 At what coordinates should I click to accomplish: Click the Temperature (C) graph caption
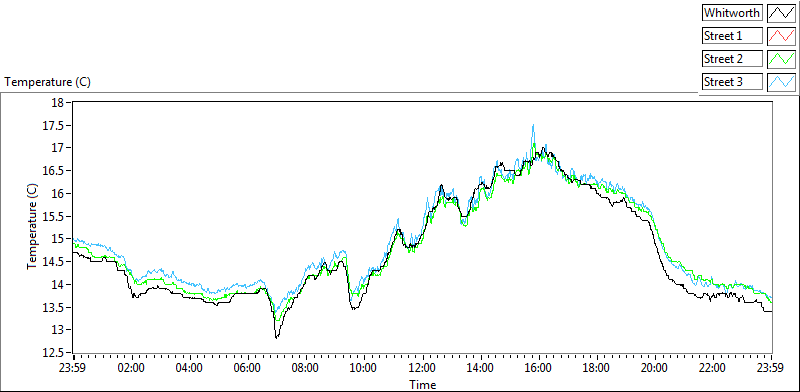[47, 82]
